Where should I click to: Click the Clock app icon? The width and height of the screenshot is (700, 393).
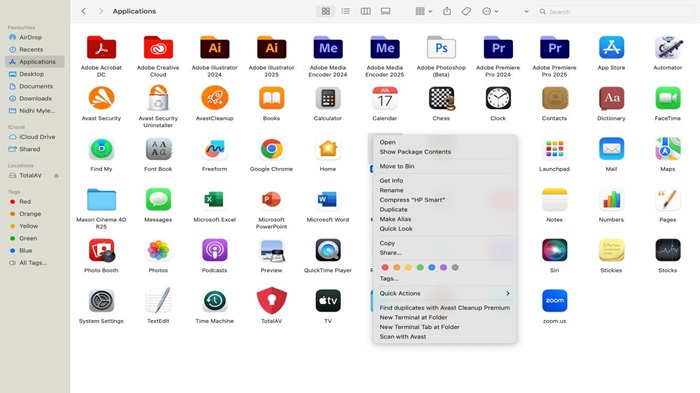click(x=498, y=98)
